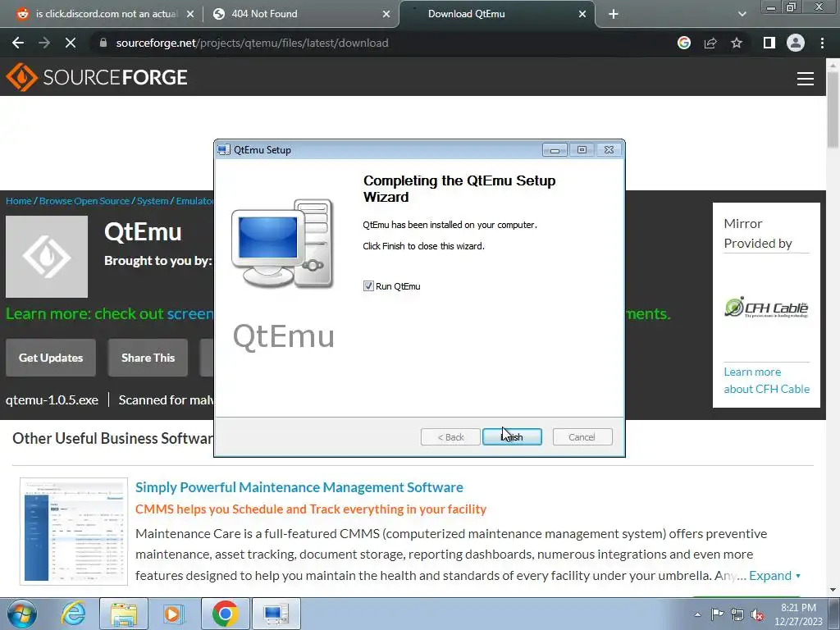Uncheck the Run QtEmu checkbox
This screenshot has height=630, width=840.
[x=368, y=286]
